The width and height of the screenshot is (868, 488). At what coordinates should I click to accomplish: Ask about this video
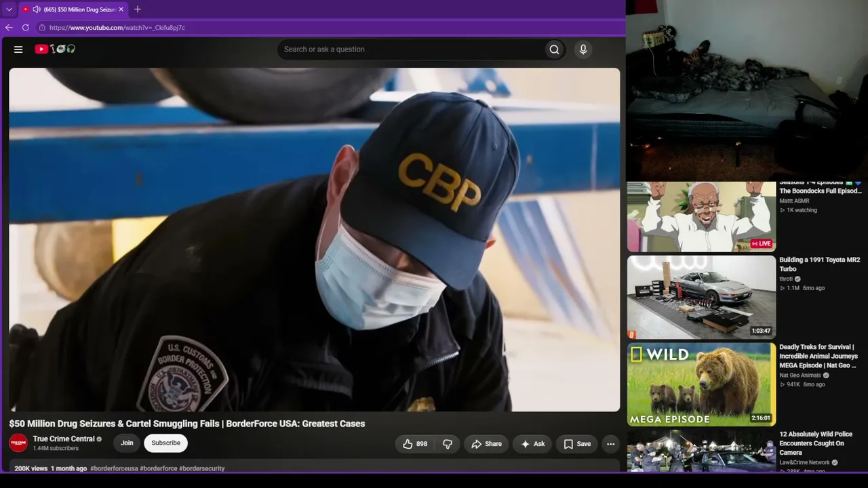[x=532, y=444]
